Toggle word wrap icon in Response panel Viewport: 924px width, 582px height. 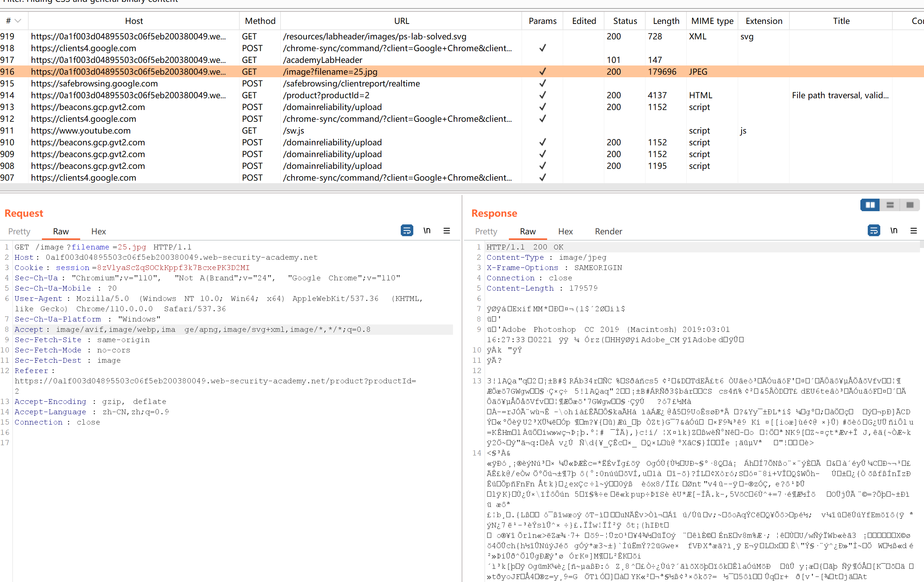(x=873, y=230)
